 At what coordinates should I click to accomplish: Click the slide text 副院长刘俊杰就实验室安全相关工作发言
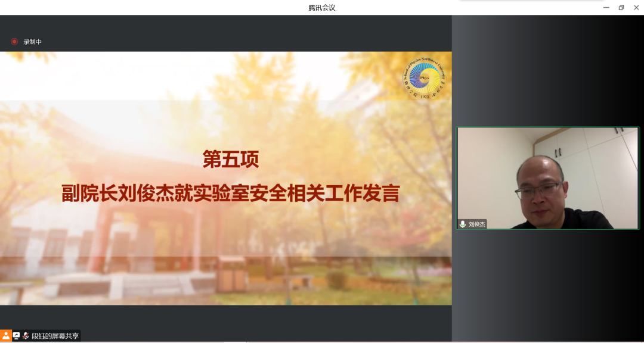pos(230,193)
